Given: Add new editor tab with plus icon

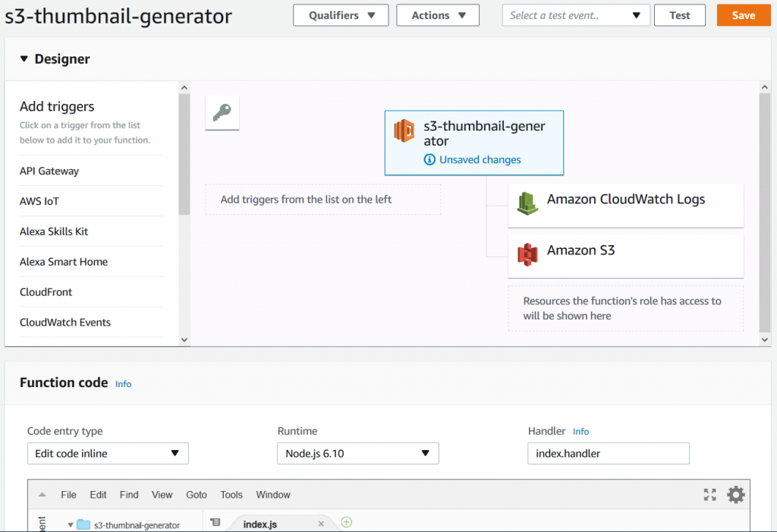Looking at the screenshot, I should click(x=347, y=522).
